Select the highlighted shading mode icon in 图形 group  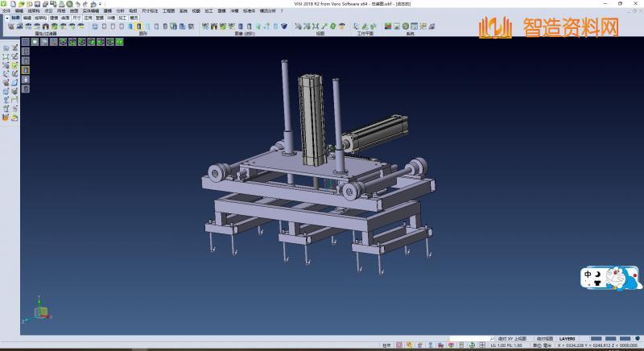click(x=138, y=27)
